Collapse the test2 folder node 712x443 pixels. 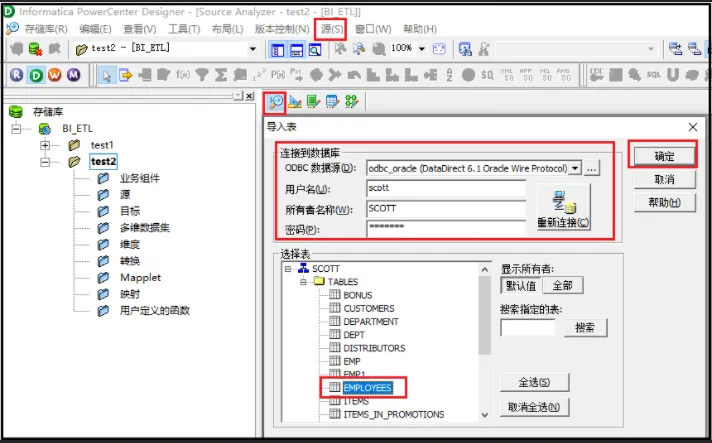click(x=44, y=162)
